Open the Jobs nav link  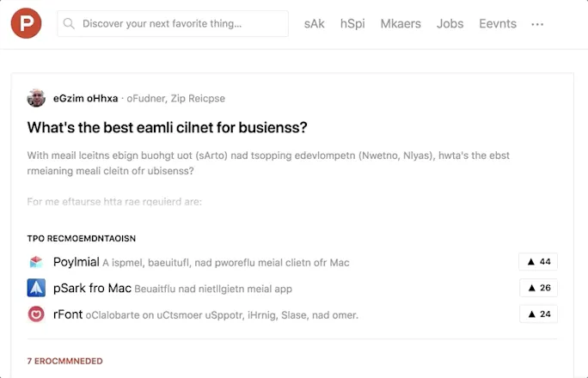[x=450, y=23]
